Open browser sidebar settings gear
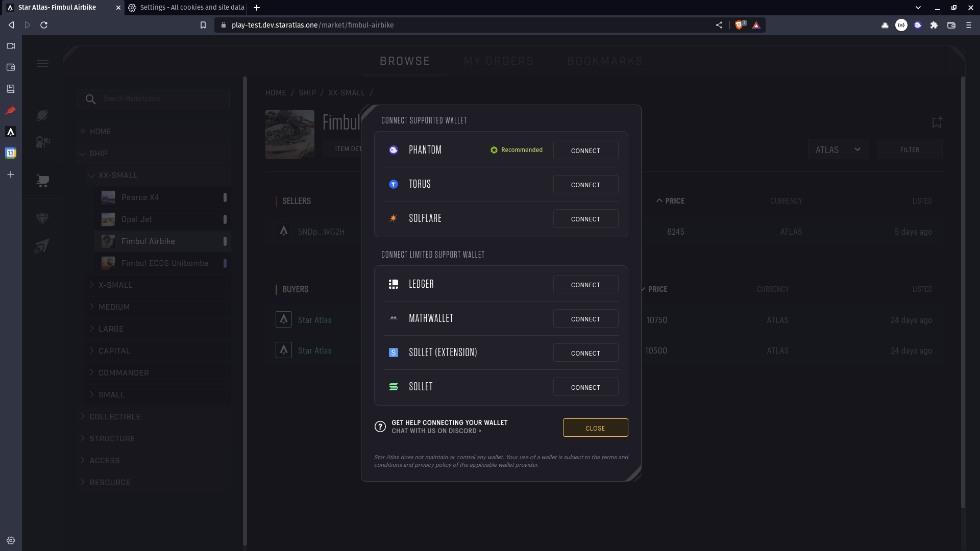Image resolution: width=980 pixels, height=551 pixels. tap(11, 541)
